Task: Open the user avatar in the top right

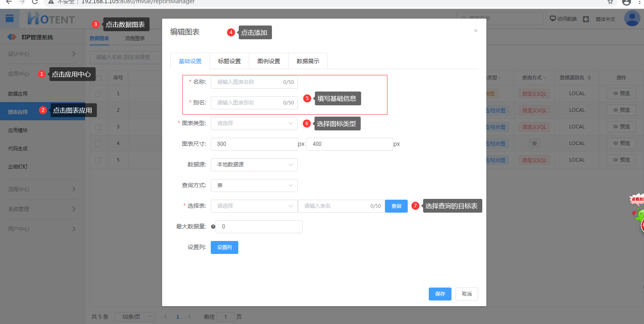Action: 632,19
